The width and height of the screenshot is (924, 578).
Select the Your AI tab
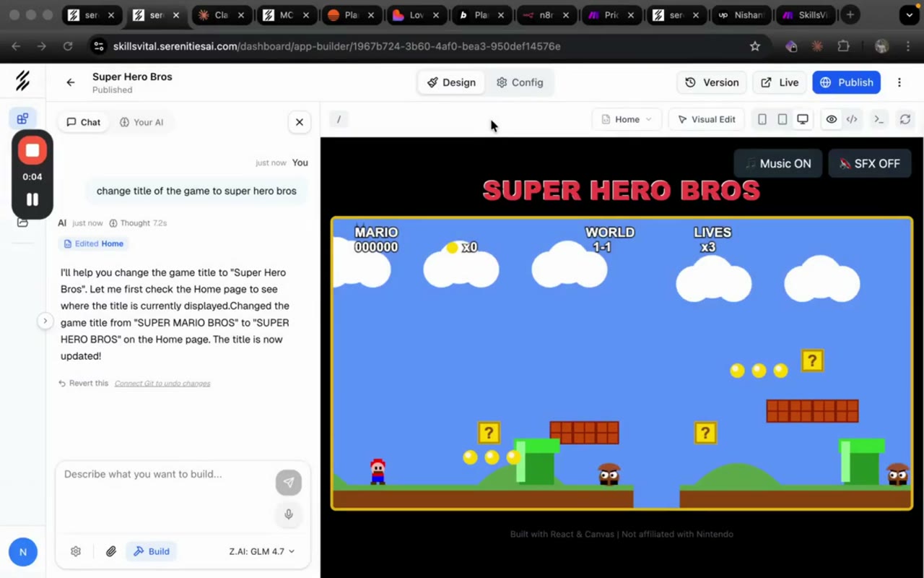pos(141,122)
